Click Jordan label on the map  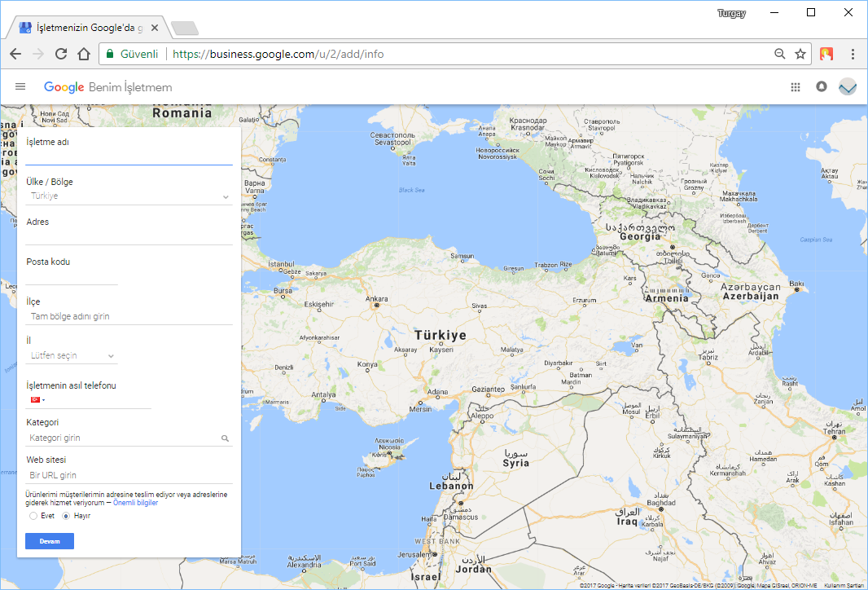473,569
